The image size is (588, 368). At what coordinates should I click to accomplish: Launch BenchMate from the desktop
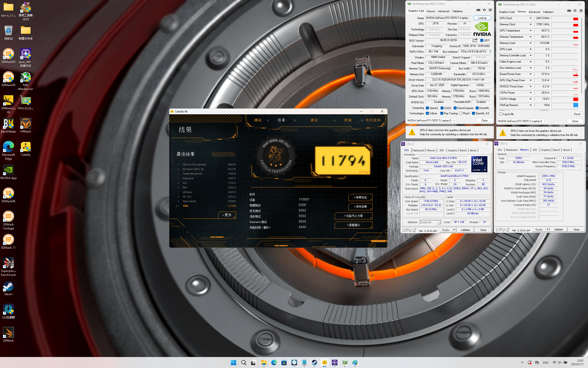[x=8, y=125]
